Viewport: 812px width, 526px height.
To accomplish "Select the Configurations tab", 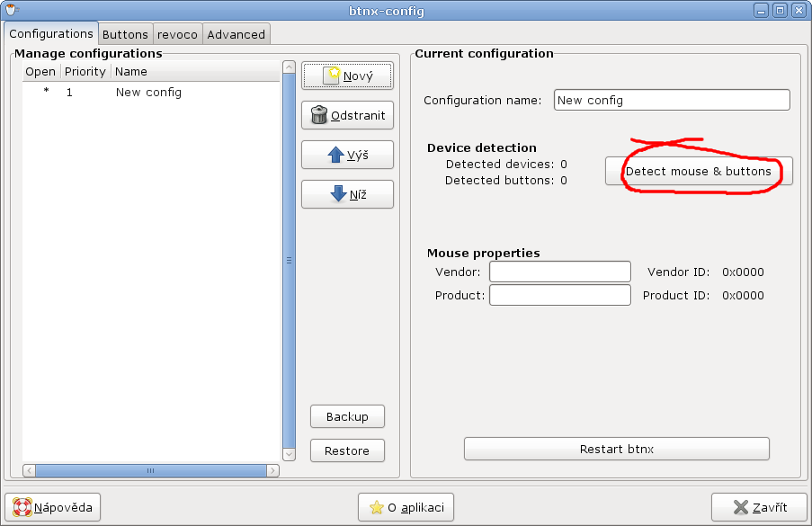I will (51, 33).
